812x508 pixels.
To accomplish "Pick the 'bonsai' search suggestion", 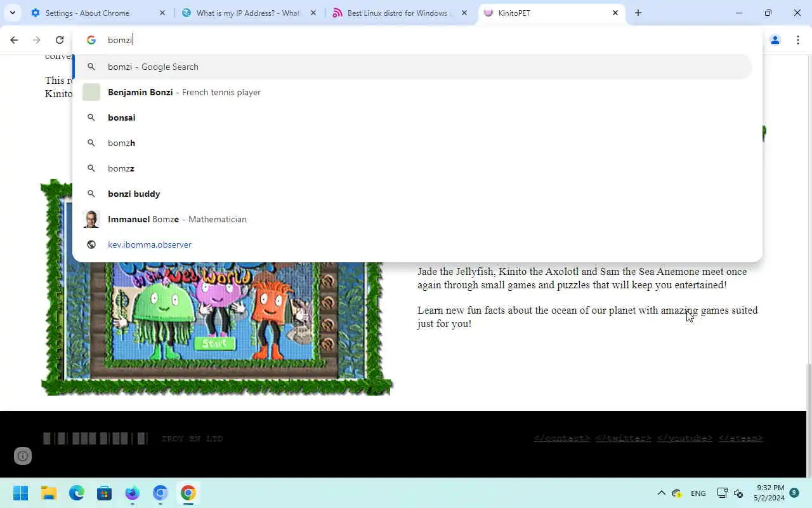I will [x=412, y=117].
